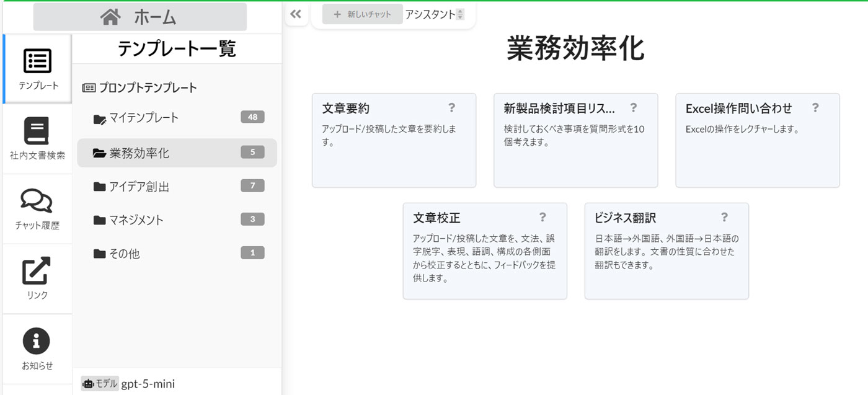
Task: Open the リンク external link icon
Action: pos(37,271)
